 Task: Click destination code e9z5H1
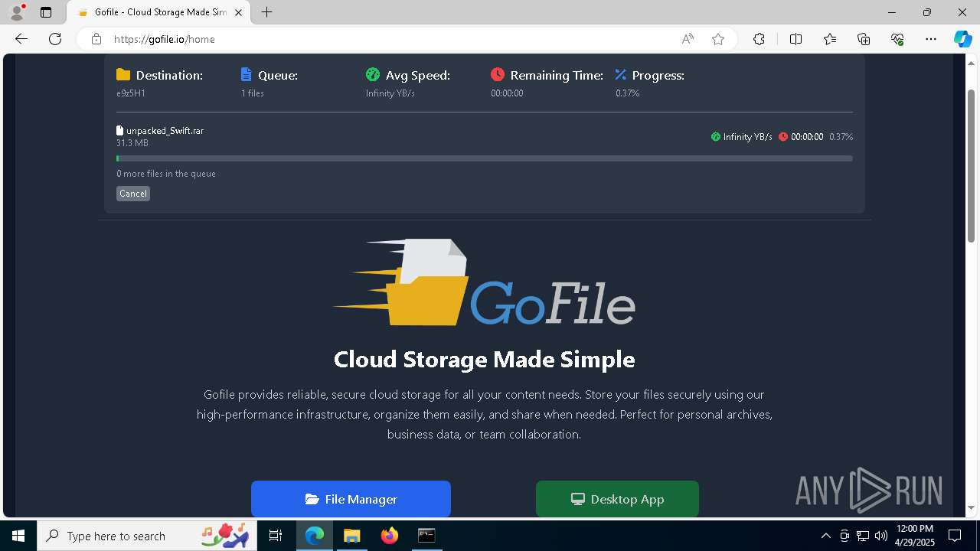[131, 93]
